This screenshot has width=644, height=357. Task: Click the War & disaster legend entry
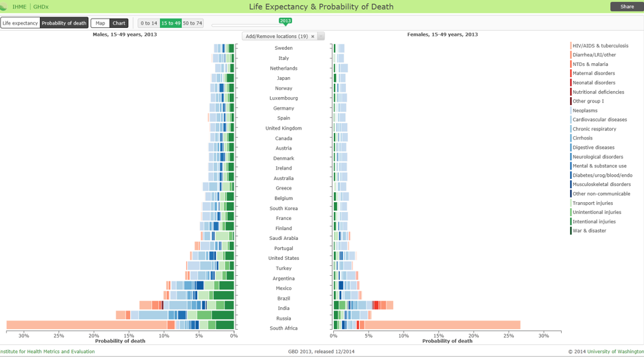(589, 231)
